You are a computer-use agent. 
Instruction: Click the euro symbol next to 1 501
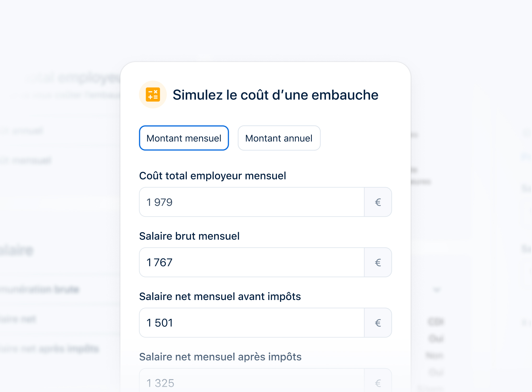[x=378, y=323]
